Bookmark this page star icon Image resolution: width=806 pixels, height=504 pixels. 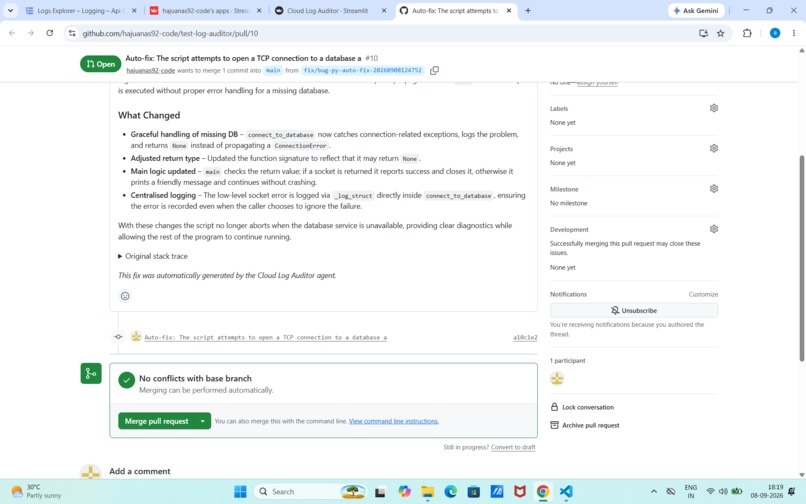pyautogui.click(x=720, y=33)
